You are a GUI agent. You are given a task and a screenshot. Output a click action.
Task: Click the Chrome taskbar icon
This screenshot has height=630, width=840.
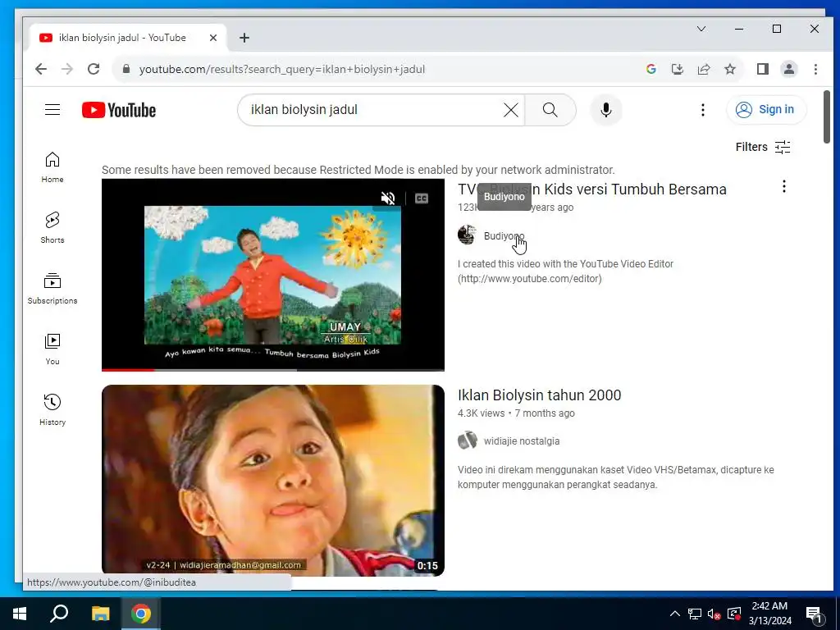click(141, 614)
